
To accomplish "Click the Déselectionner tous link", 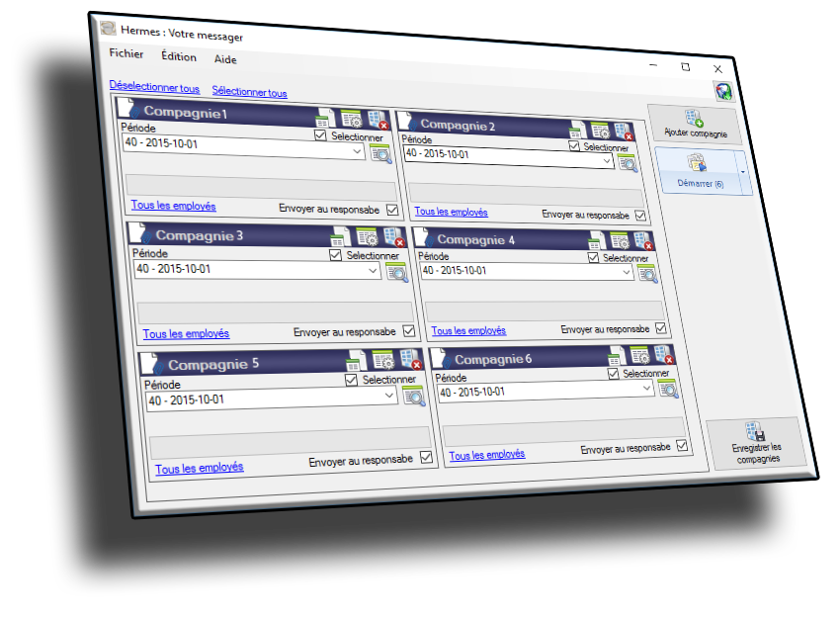I will (x=154, y=87).
